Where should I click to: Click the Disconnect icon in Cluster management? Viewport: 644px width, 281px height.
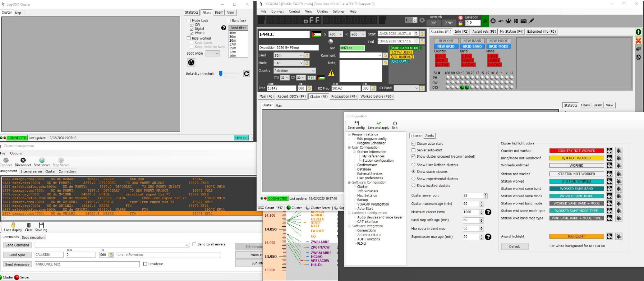tap(23, 160)
